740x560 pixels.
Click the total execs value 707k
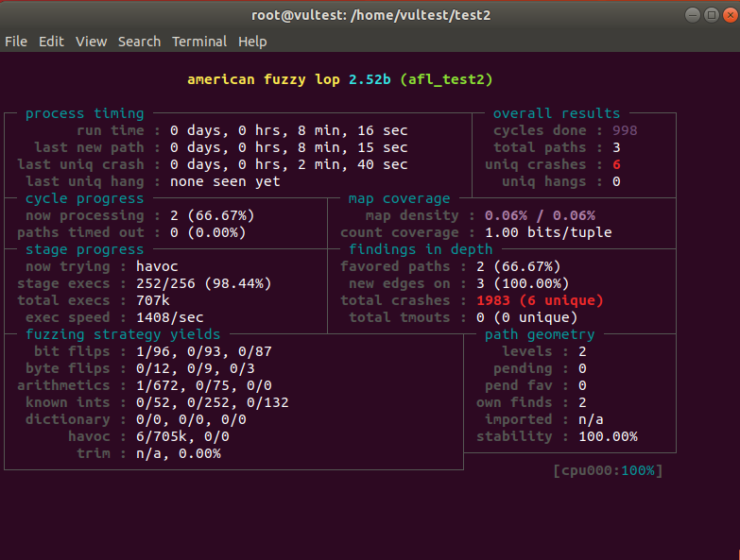[x=153, y=300]
